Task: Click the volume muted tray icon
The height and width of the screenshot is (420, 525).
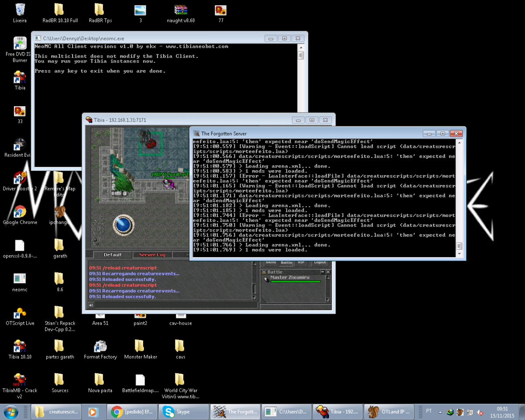Action: click(x=480, y=412)
